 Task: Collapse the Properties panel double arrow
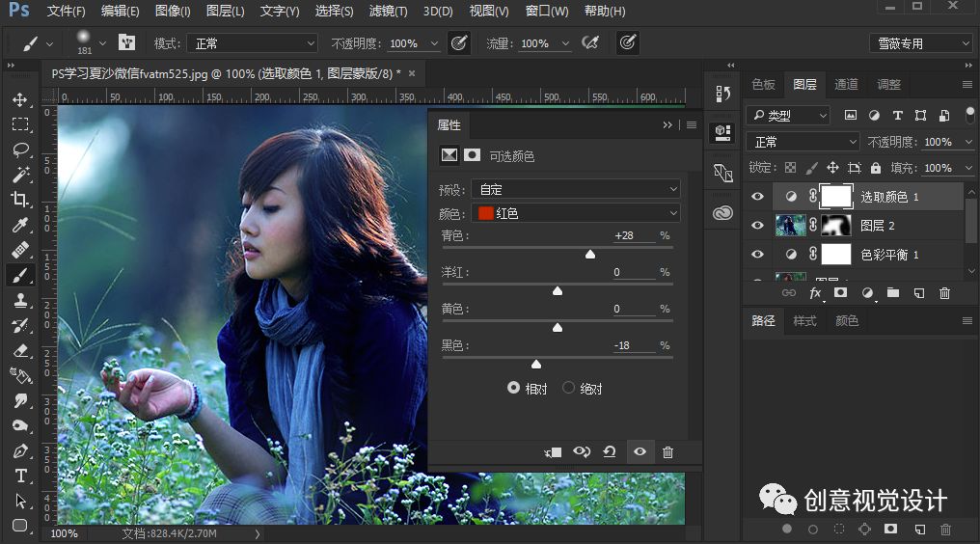[667, 125]
